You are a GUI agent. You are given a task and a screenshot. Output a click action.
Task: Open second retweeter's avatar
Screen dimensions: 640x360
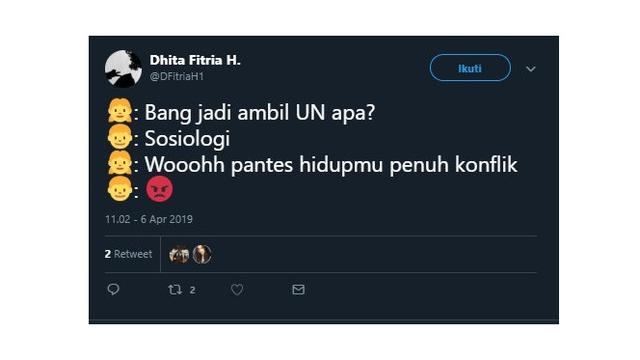coord(202,254)
